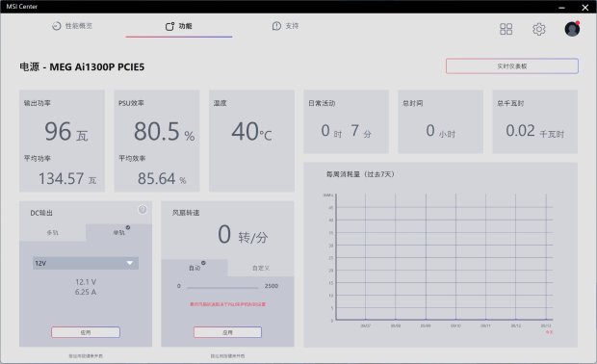Click the 0.02 千瓦时 total value
The width and height of the screenshot is (597, 364).
point(535,131)
